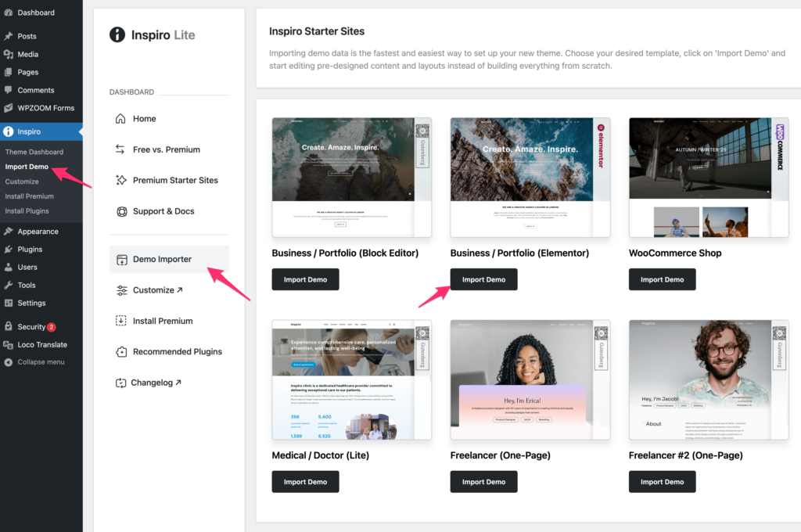Screen dimensions: 801x532
Task: Open Theme Dashboard submenu item
Action: tap(34, 152)
